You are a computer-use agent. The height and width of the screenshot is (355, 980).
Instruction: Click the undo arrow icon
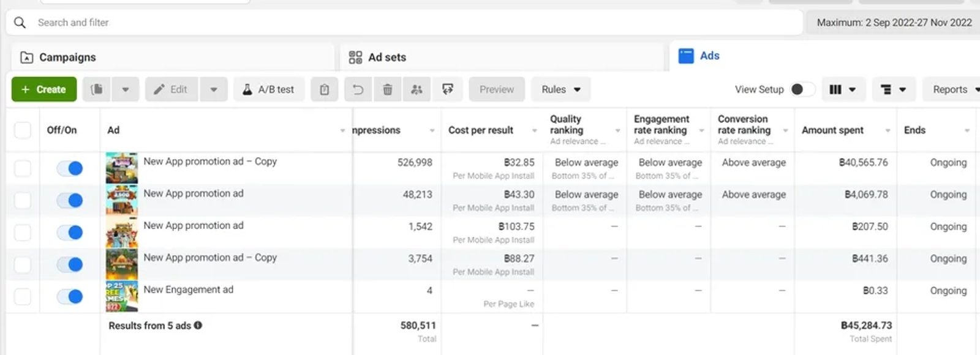[x=358, y=89]
